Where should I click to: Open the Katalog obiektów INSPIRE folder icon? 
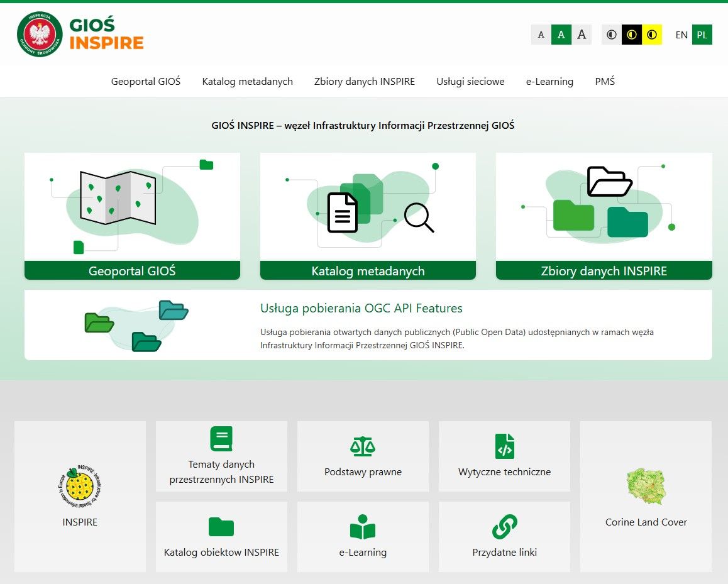[x=221, y=527]
